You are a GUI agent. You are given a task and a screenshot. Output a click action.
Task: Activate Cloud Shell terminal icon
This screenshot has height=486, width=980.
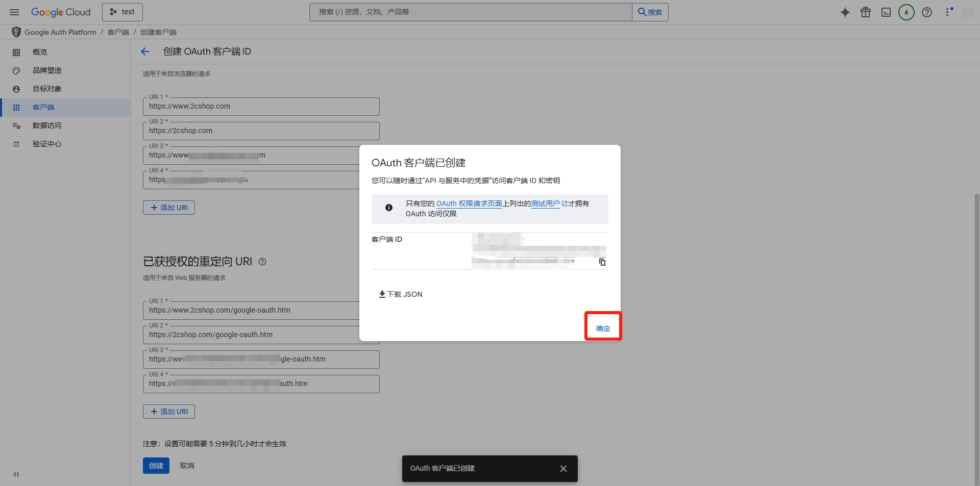tap(886, 12)
